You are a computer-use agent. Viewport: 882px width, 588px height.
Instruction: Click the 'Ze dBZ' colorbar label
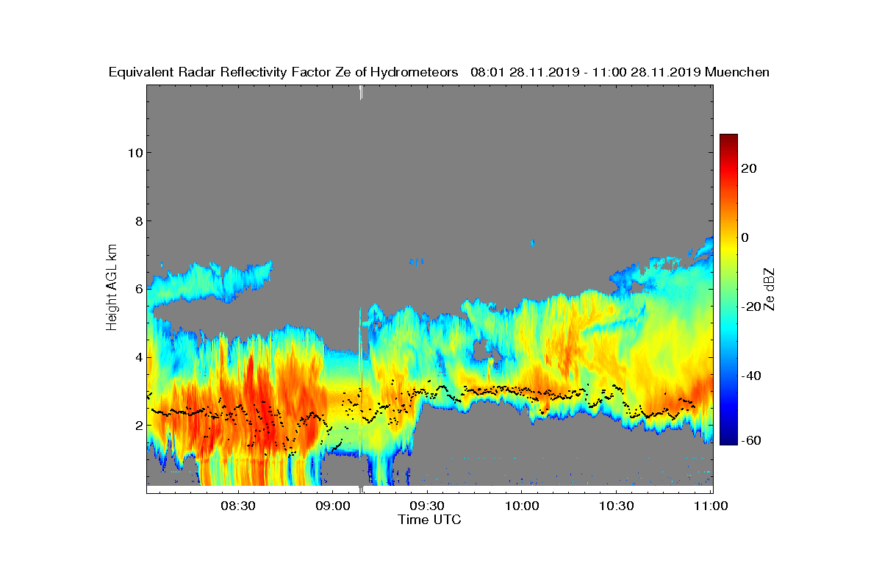(x=770, y=289)
